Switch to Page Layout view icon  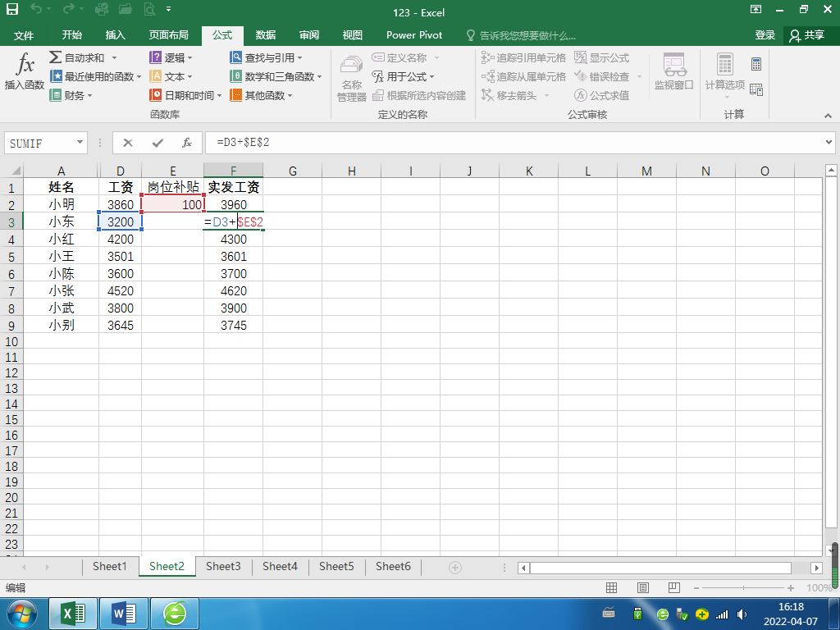pyautogui.click(x=643, y=587)
